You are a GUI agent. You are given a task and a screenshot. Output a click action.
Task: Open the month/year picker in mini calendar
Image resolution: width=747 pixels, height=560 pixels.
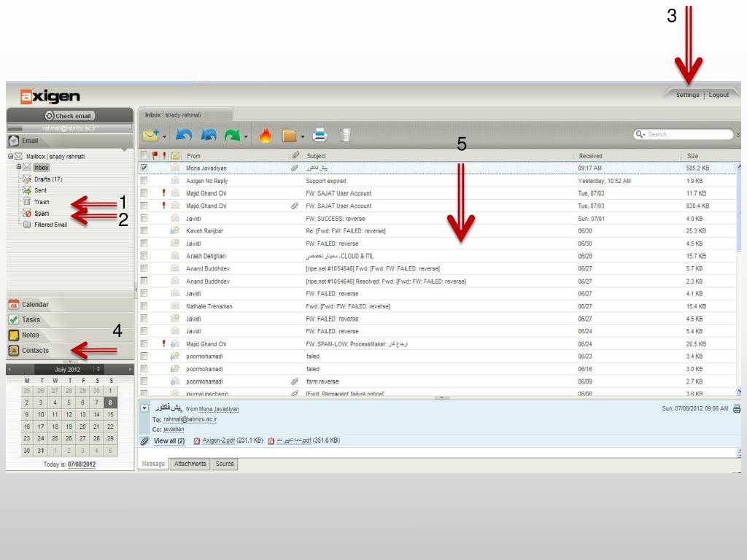click(x=98, y=369)
